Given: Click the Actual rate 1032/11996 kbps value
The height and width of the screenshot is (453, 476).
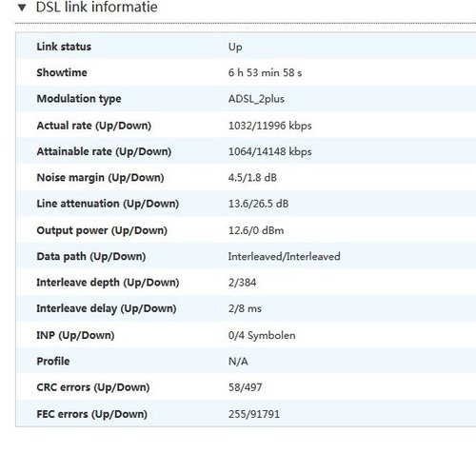Looking at the screenshot, I should (x=269, y=126).
